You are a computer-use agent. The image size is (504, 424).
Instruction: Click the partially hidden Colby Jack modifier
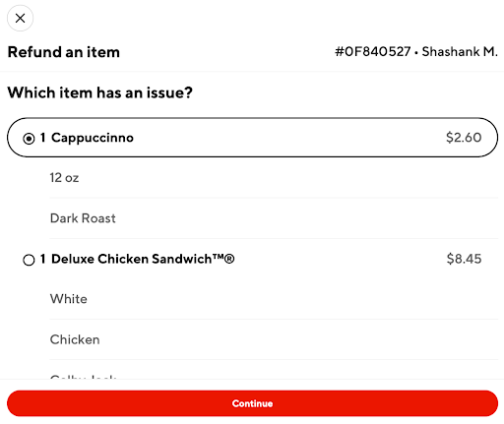click(x=84, y=377)
